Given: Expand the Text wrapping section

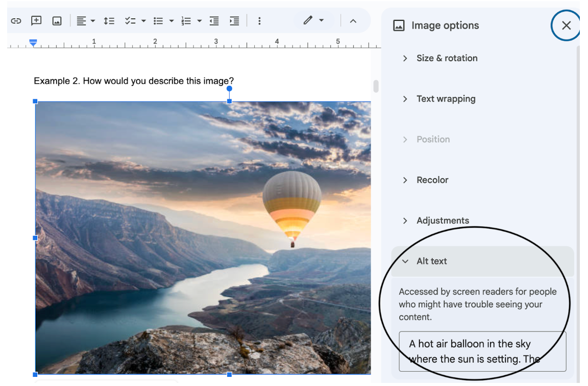Looking at the screenshot, I should pyautogui.click(x=446, y=99).
